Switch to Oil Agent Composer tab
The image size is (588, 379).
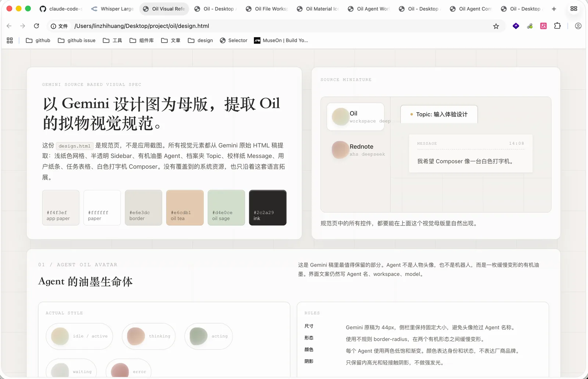click(x=471, y=9)
